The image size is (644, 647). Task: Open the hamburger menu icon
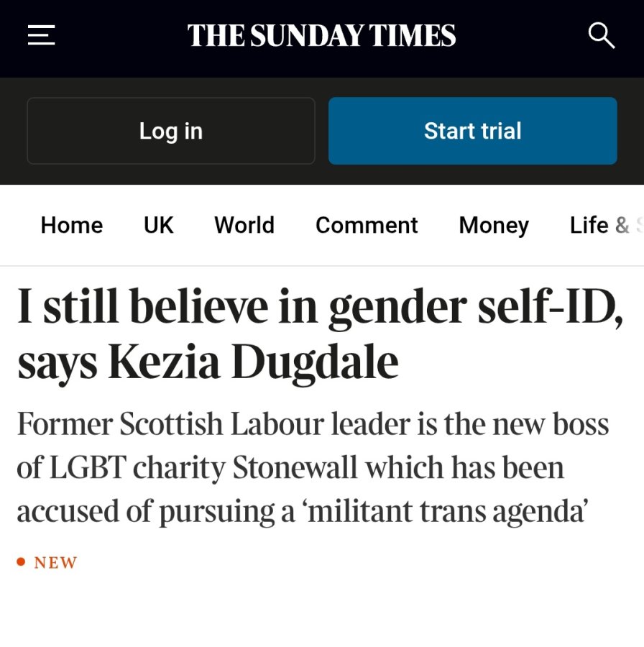tap(41, 35)
